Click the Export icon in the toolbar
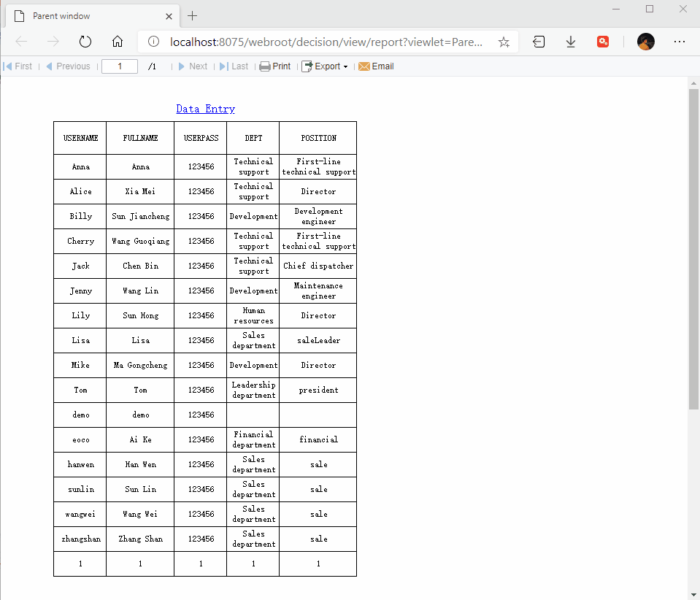 (x=308, y=66)
